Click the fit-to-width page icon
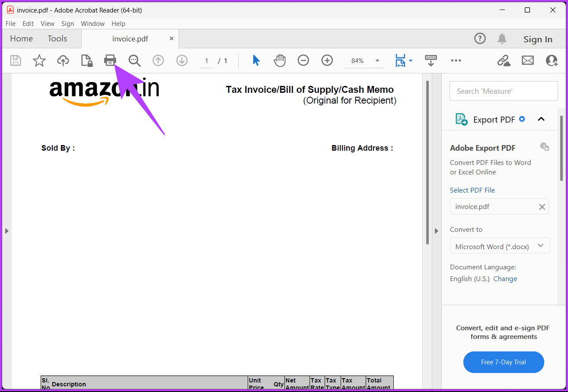Screen dimensions: 568x392 pyautogui.click(x=400, y=61)
